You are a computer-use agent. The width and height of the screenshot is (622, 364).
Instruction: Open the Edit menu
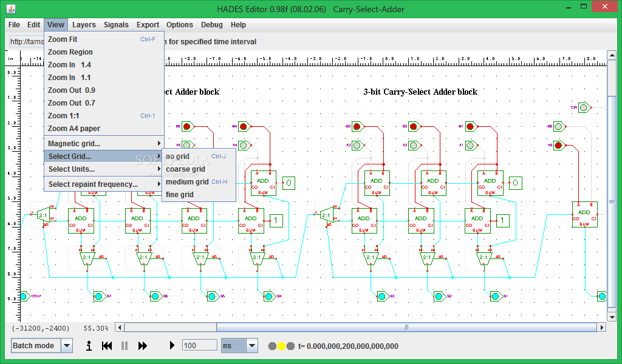33,24
